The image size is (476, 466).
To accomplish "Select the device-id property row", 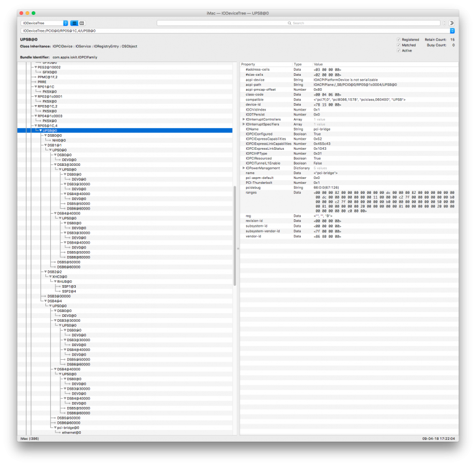I will pos(349,104).
